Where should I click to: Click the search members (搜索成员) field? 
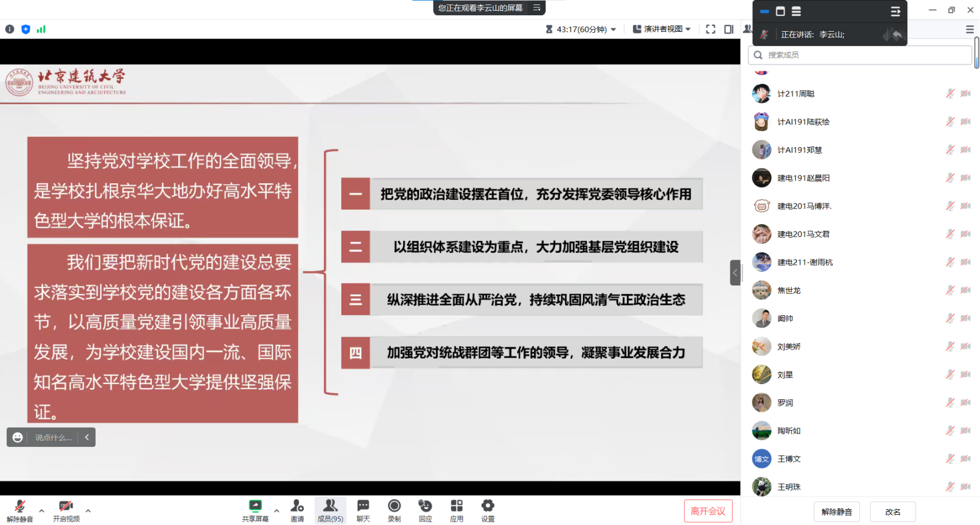[x=861, y=55]
